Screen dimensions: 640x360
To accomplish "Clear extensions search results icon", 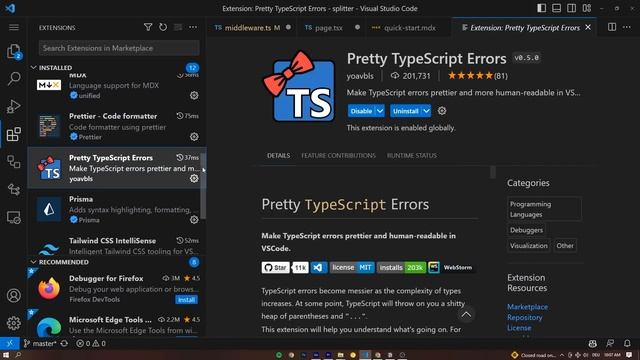I will pyautogui.click(x=178, y=27).
